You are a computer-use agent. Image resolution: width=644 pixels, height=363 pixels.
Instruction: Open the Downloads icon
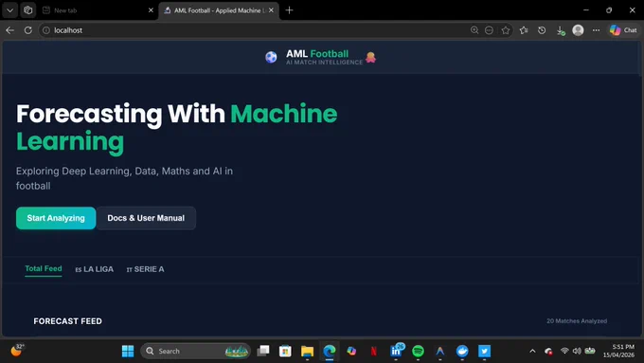pyautogui.click(x=561, y=30)
